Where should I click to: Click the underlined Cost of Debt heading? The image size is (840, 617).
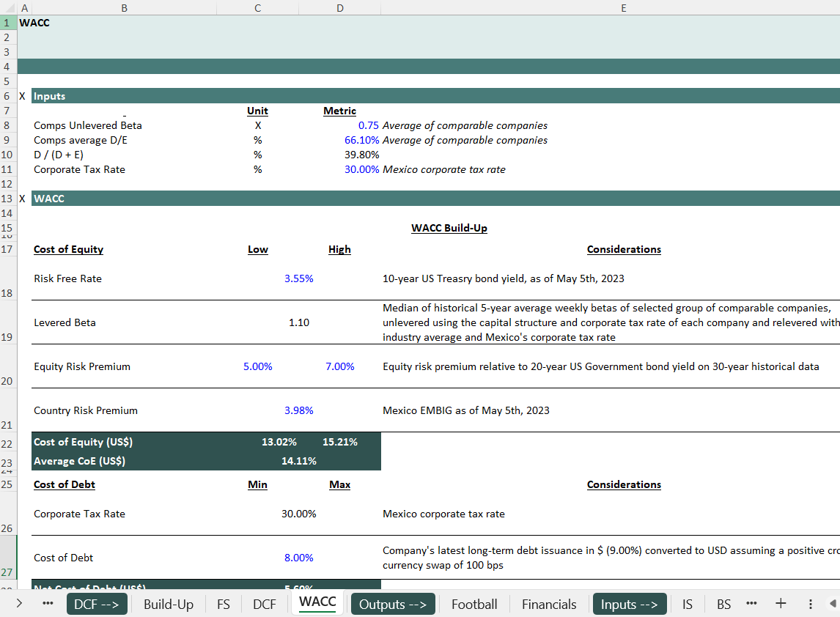click(65, 484)
